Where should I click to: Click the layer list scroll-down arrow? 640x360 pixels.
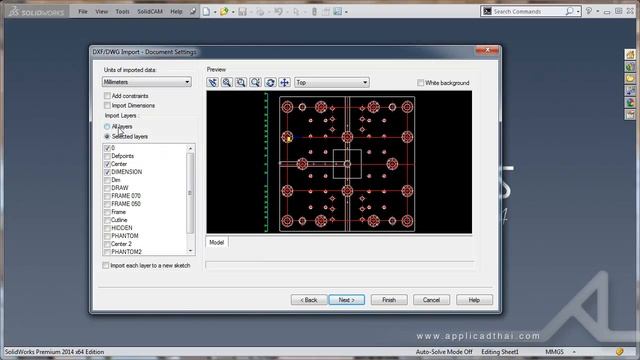[x=190, y=251]
